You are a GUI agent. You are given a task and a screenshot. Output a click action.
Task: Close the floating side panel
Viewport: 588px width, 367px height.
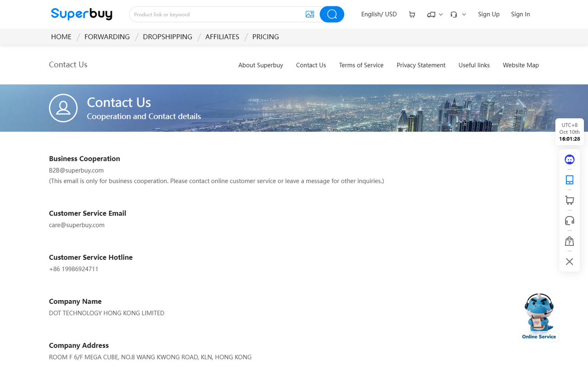tap(569, 262)
